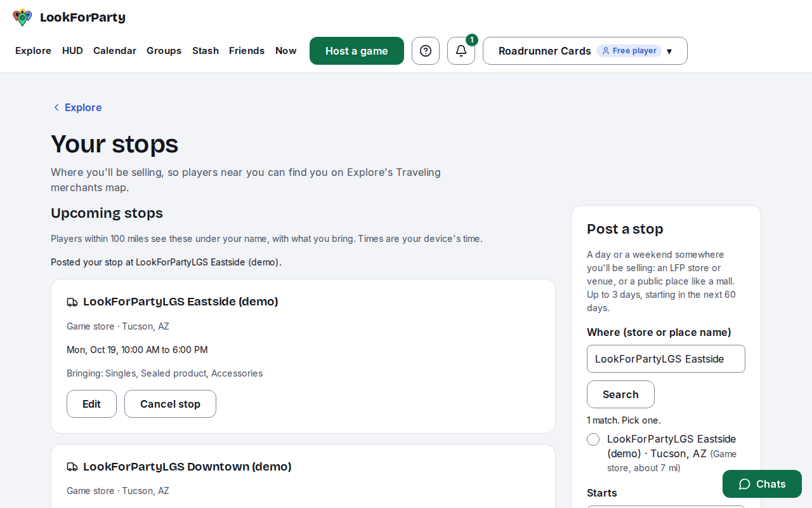The width and height of the screenshot is (812, 508).
Task: Open notifications bell icon
Action: (x=461, y=51)
